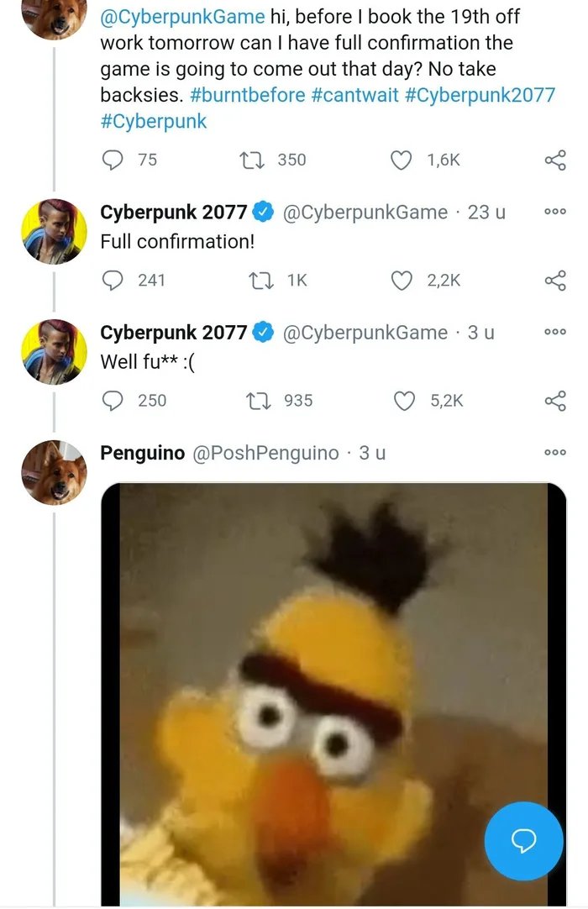Tap the blue floating reply button

point(524,839)
